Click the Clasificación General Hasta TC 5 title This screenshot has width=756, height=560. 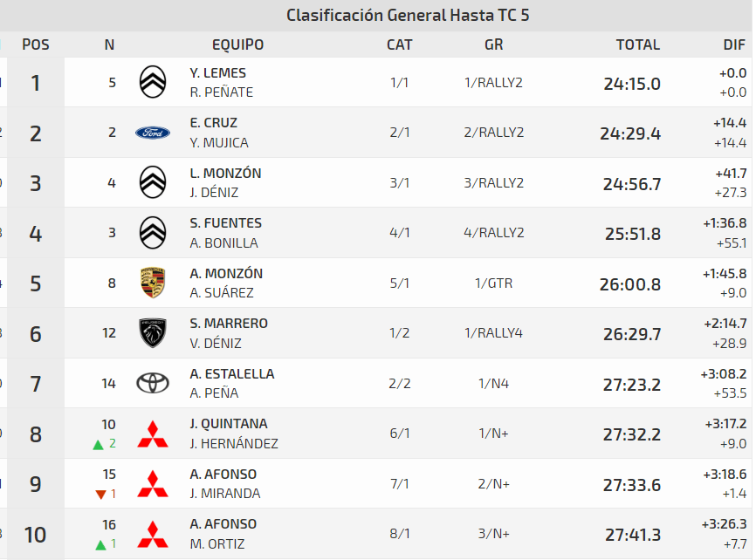click(408, 15)
